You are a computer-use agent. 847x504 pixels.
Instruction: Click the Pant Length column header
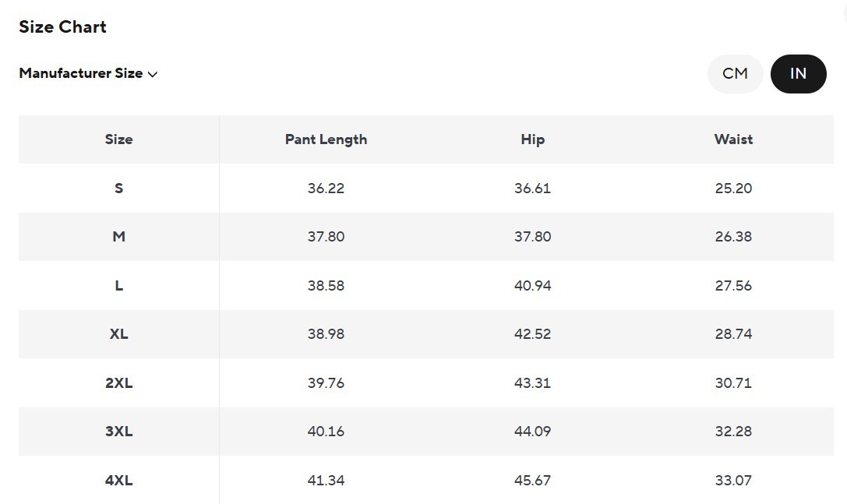coord(326,139)
